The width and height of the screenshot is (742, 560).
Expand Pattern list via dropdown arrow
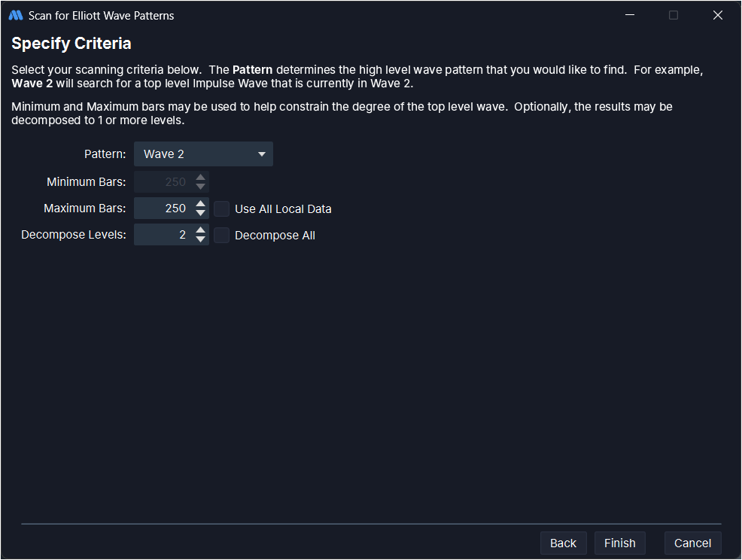point(262,154)
